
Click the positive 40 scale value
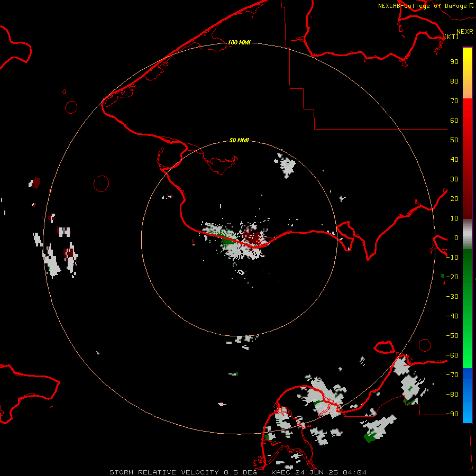click(x=454, y=159)
